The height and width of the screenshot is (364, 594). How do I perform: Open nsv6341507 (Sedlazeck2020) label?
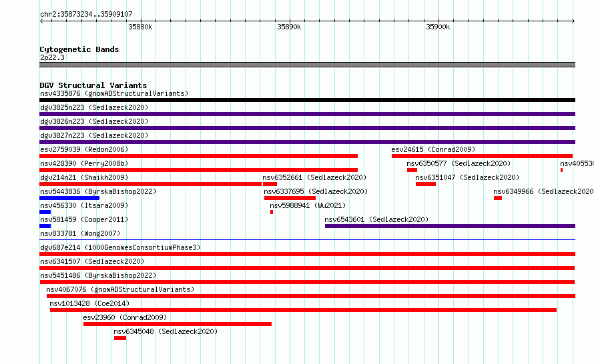[x=92, y=261]
